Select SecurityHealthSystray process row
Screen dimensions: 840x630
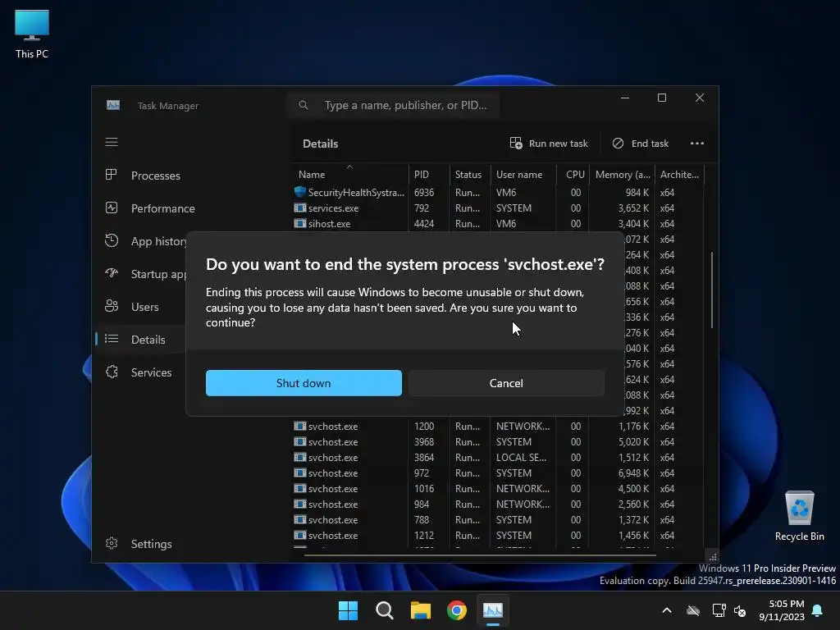pos(498,192)
